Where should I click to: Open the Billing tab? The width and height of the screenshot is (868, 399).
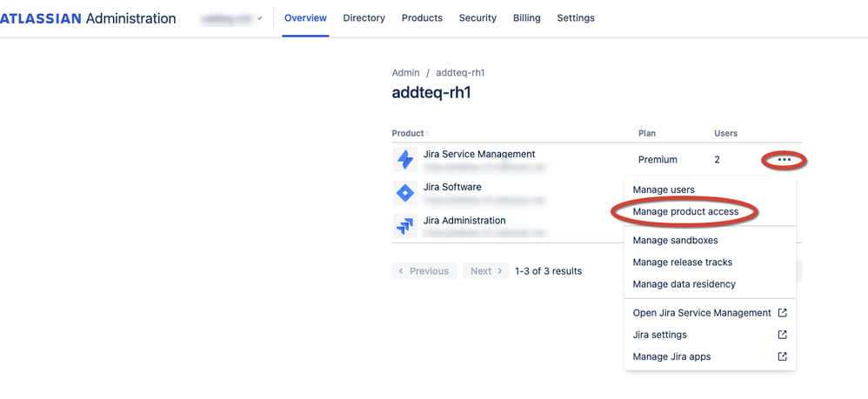526,18
